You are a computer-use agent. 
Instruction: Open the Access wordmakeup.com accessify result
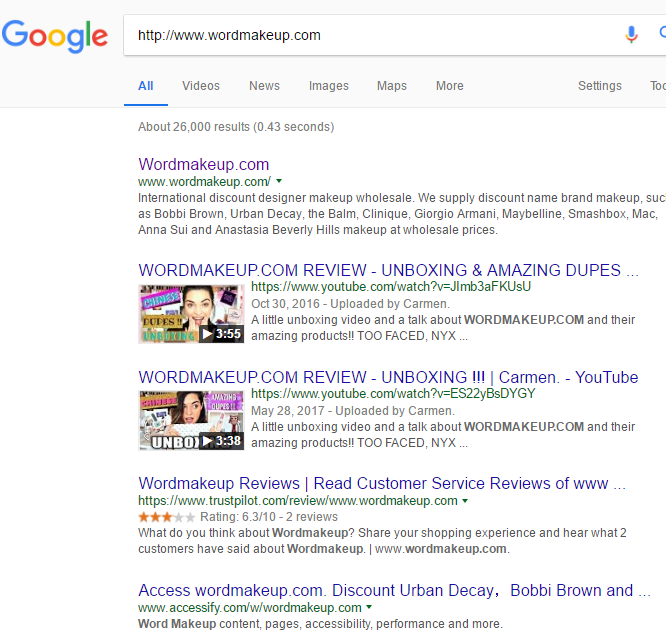coord(394,590)
